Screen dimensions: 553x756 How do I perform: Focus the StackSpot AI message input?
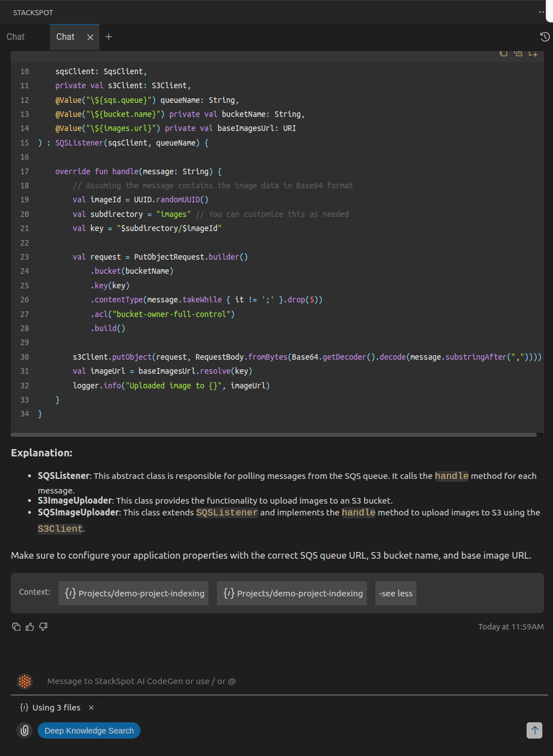[x=281, y=681]
